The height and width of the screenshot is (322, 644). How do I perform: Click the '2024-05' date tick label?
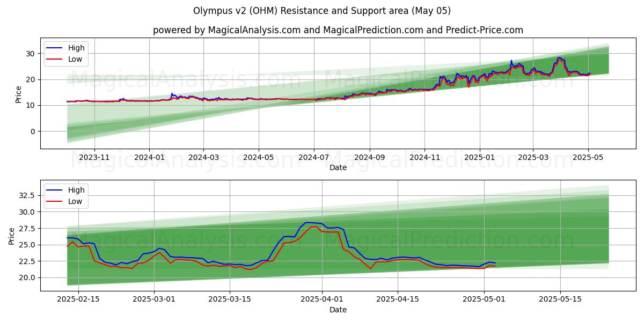click(259, 157)
